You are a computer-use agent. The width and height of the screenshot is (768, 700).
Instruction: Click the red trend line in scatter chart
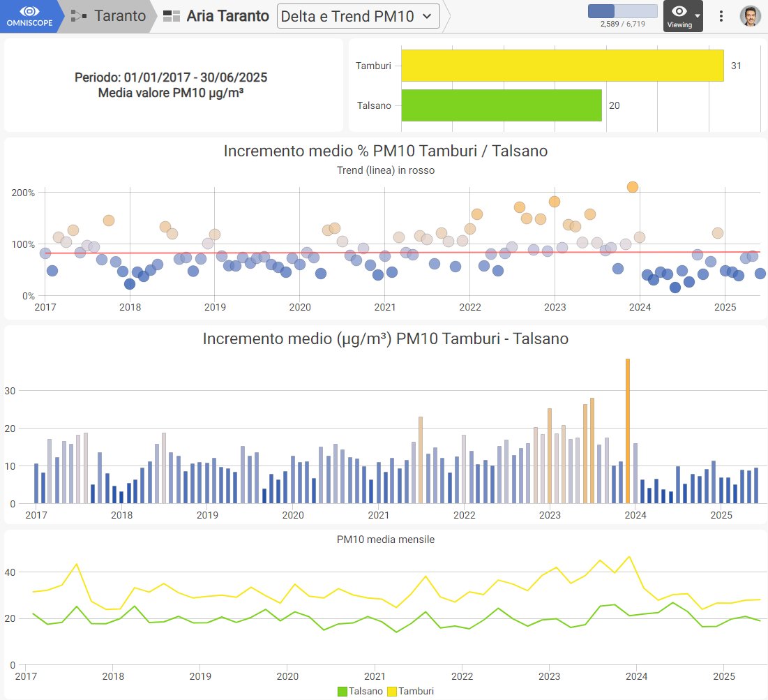(x=402, y=253)
